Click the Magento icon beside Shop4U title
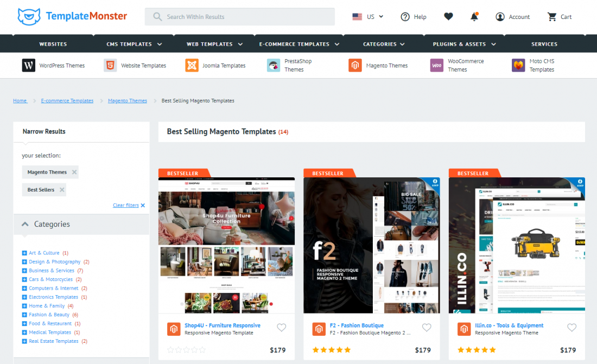This screenshot has height=364, width=597. (x=174, y=329)
